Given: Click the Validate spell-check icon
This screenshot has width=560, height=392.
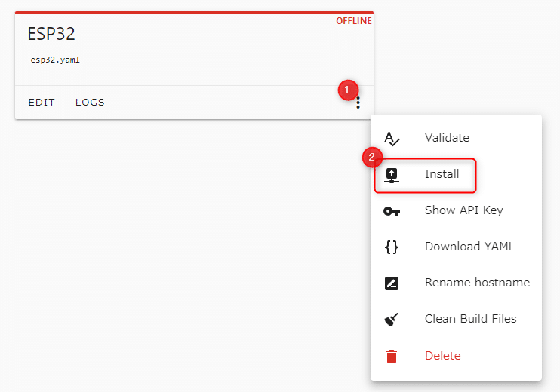Looking at the screenshot, I should tap(392, 139).
